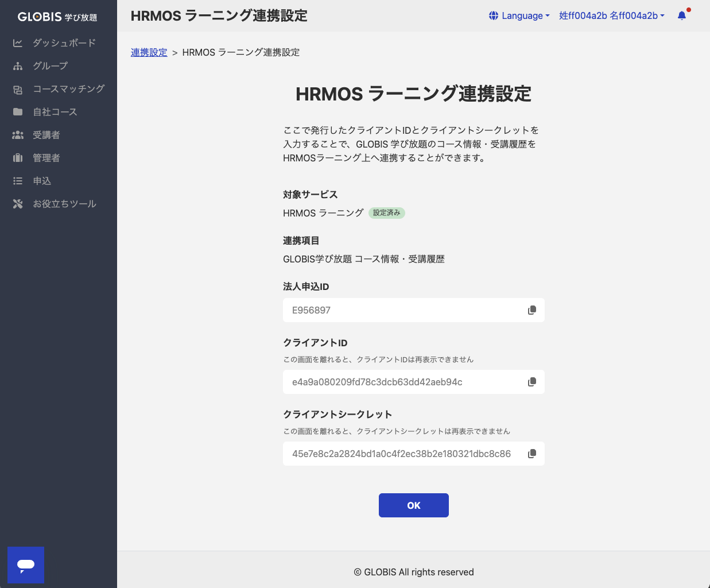Image resolution: width=710 pixels, height=588 pixels.
Task: Click the クライアントシークレット text field
Action: pos(402,454)
